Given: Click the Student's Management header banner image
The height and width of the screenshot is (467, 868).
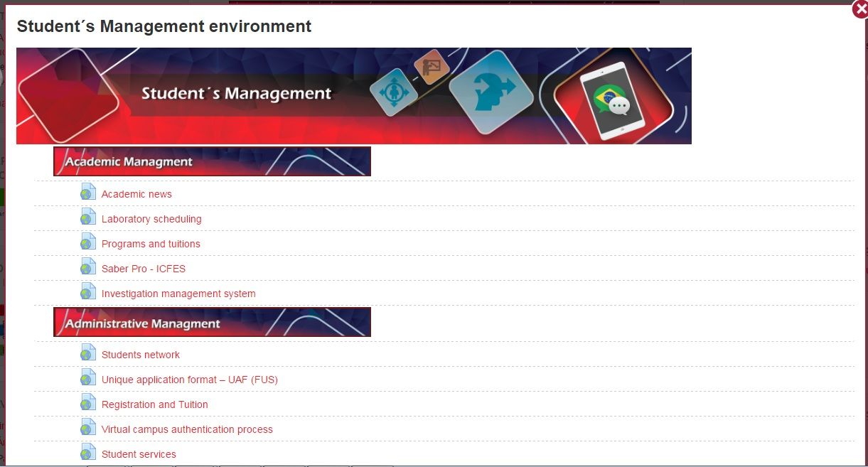Looking at the screenshot, I should click(354, 96).
